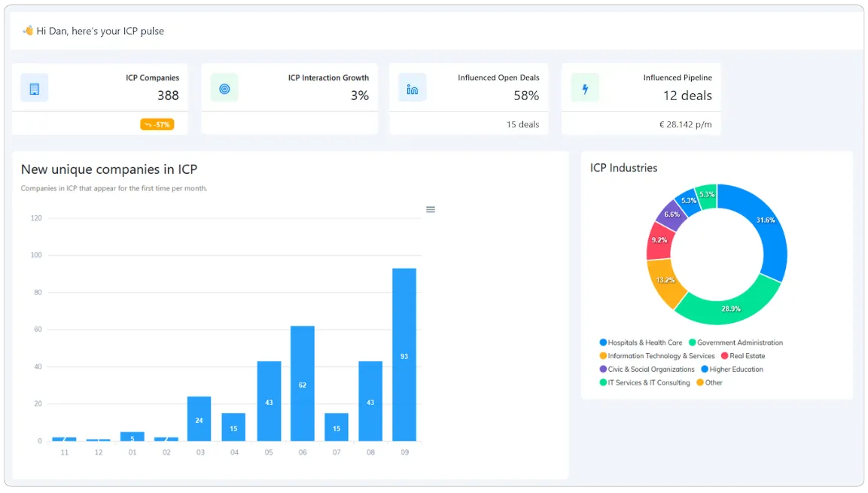Screen dimensions: 868x493
Task: Toggle the Other legend item
Action: click(x=710, y=382)
